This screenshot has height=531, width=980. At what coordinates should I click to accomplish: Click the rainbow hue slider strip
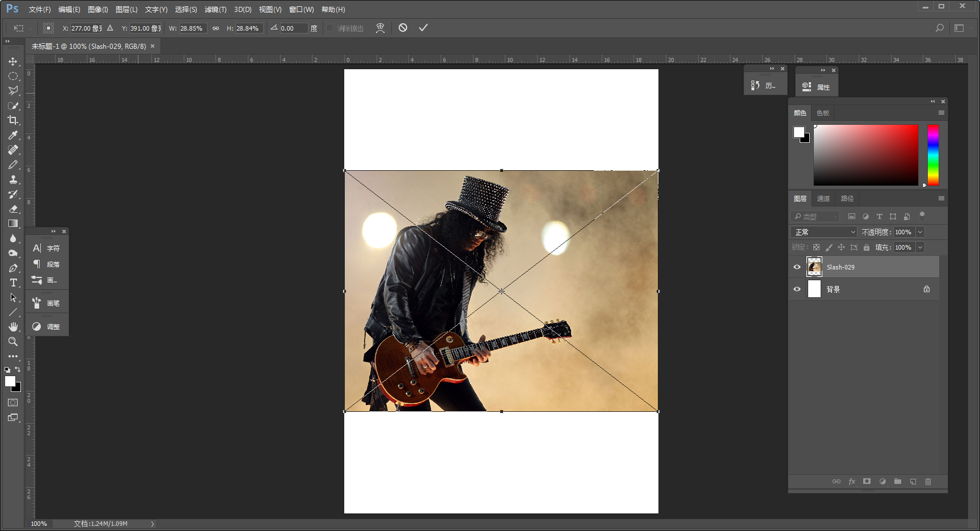933,155
